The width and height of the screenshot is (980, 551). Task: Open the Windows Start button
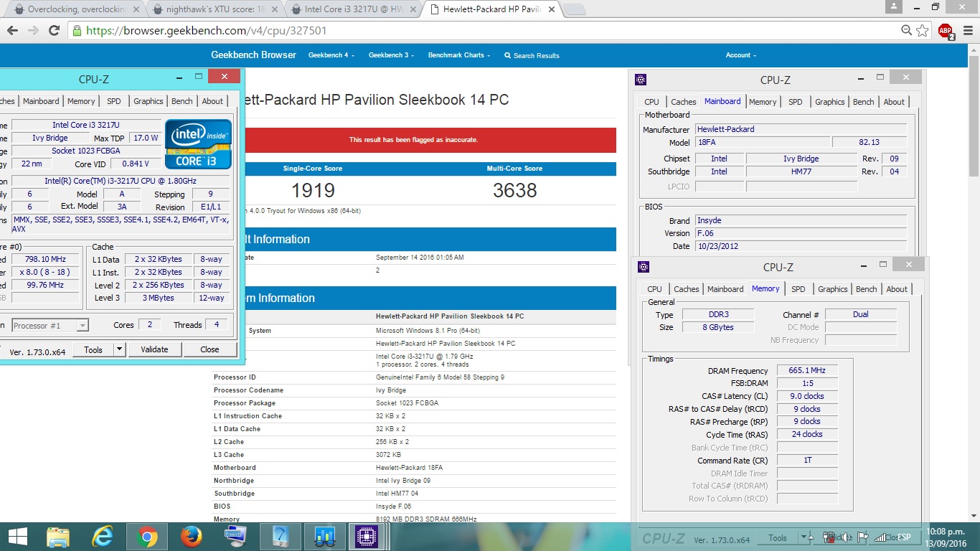coord(18,537)
